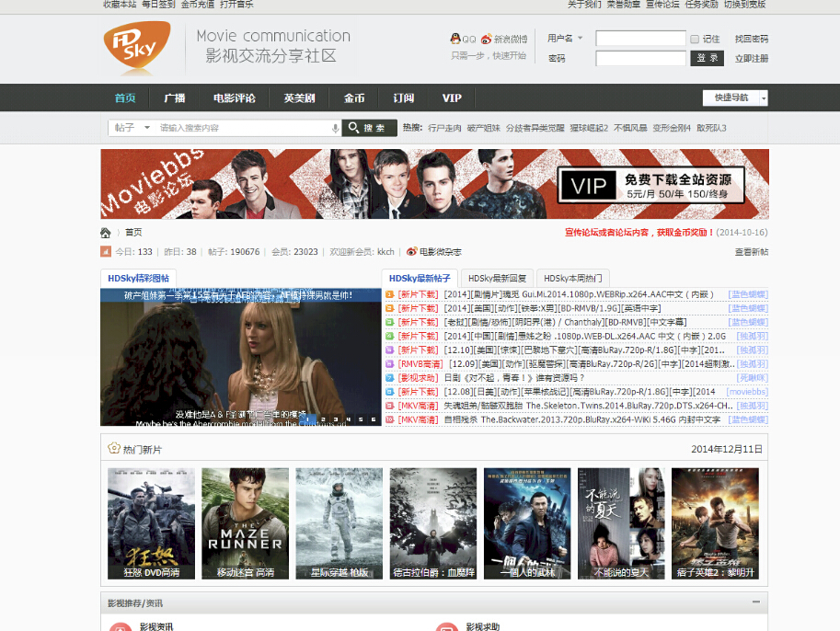Click the 登录 login button

pyautogui.click(x=708, y=58)
